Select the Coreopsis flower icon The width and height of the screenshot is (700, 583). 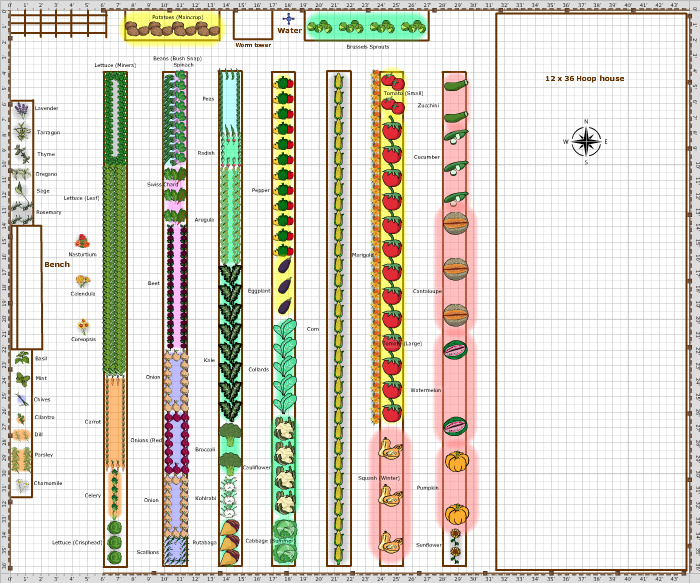(83, 326)
